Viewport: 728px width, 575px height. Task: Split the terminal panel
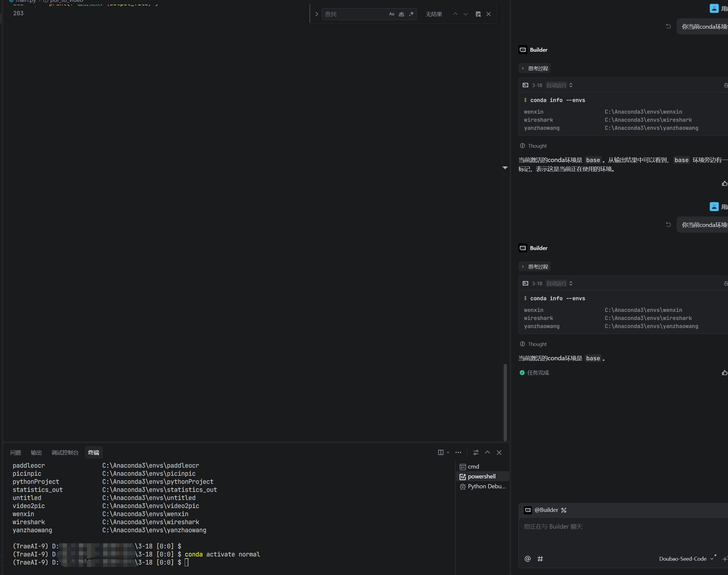[441, 452]
